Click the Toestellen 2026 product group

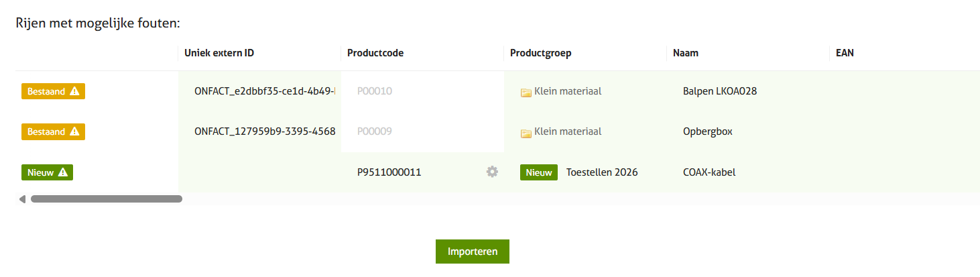[602, 172]
